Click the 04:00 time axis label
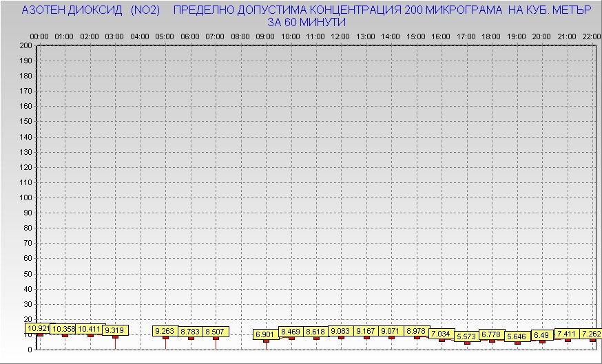Image resolution: width=602 pixels, height=364 pixels. 140,36
